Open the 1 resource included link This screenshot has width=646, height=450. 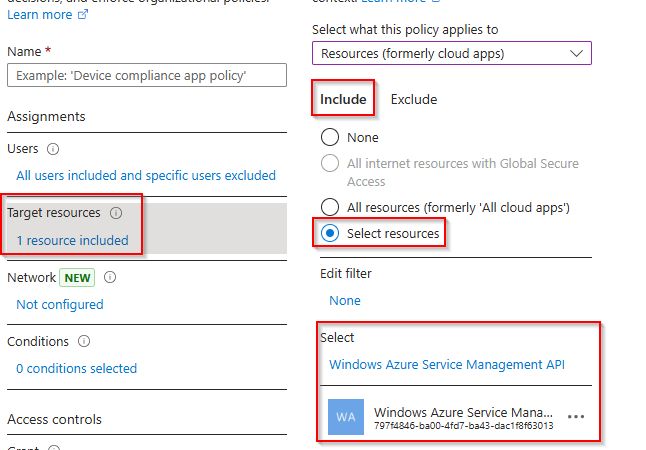click(72, 240)
